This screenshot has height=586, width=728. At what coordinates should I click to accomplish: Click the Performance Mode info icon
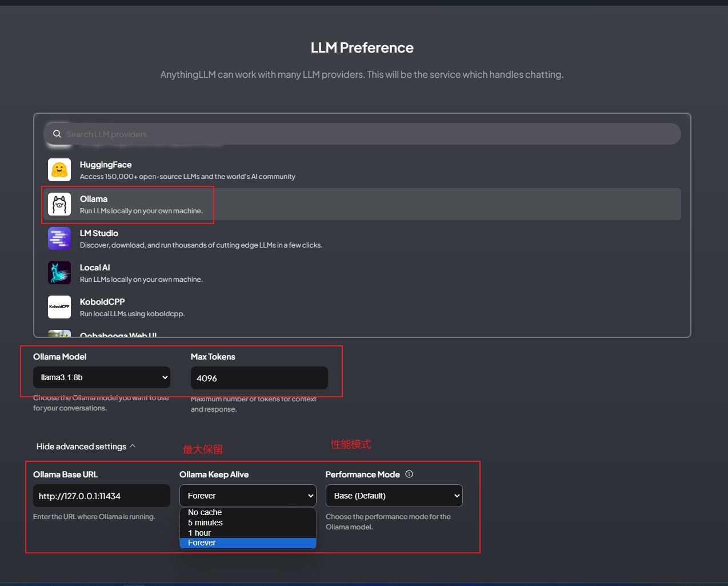(x=409, y=474)
